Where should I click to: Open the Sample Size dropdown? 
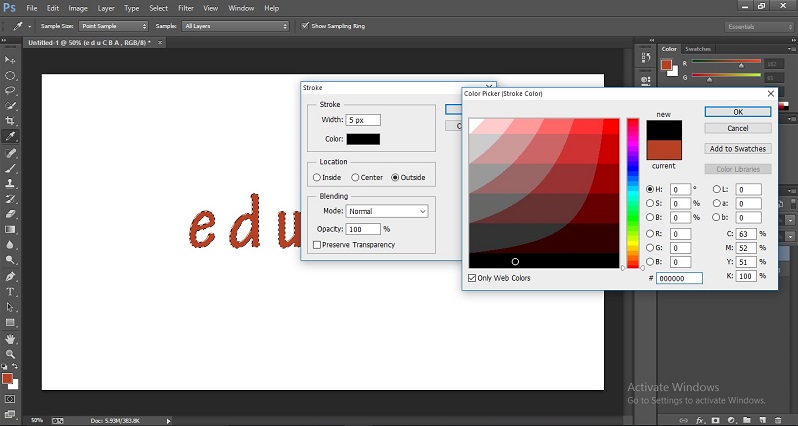coord(113,26)
